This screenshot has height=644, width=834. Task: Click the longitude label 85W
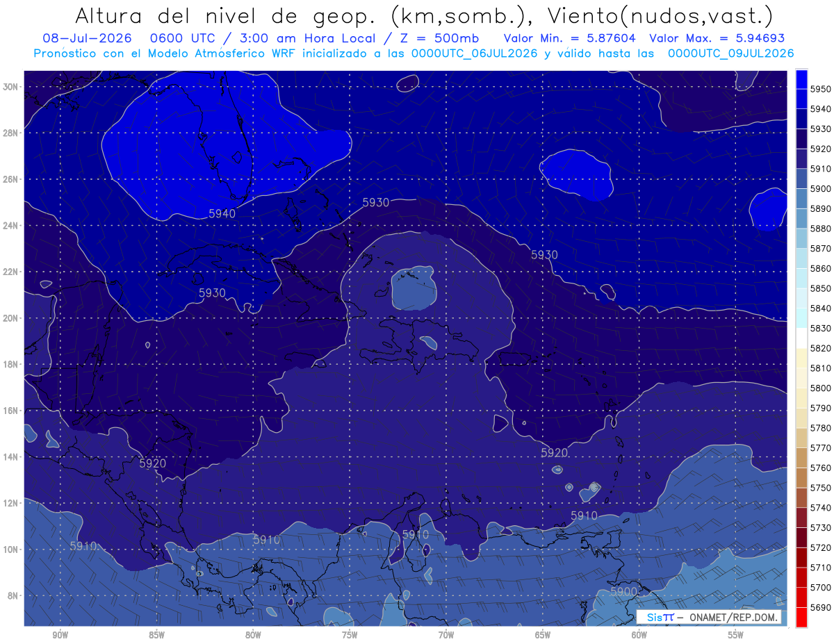point(156,635)
